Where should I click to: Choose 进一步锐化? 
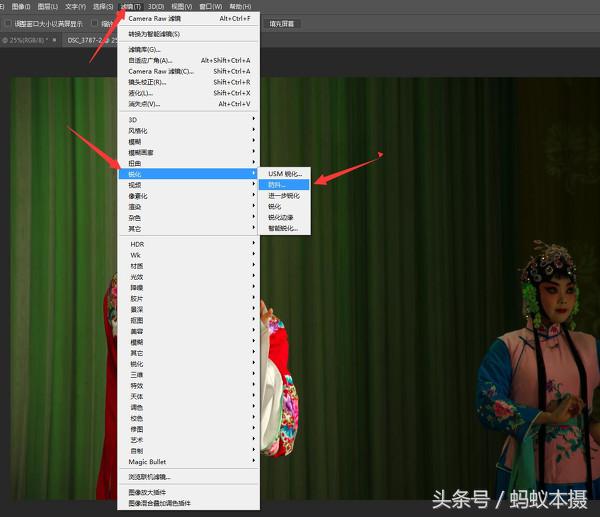[285, 196]
